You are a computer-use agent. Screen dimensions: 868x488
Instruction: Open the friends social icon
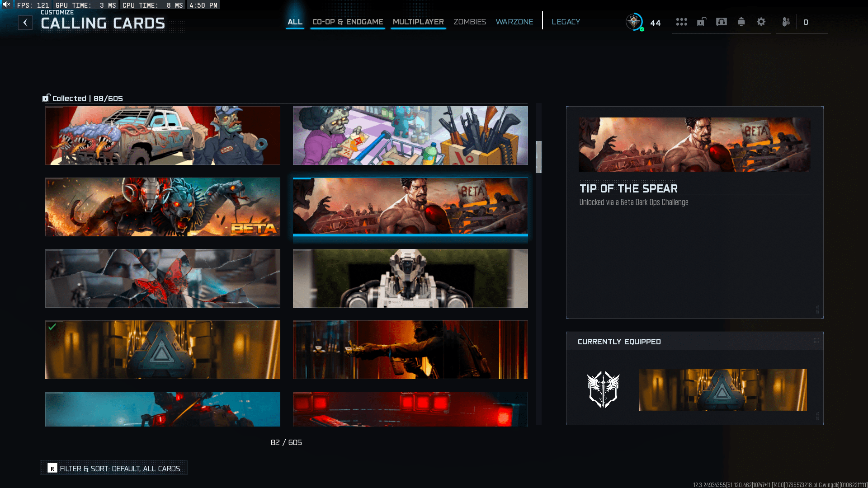coord(786,22)
